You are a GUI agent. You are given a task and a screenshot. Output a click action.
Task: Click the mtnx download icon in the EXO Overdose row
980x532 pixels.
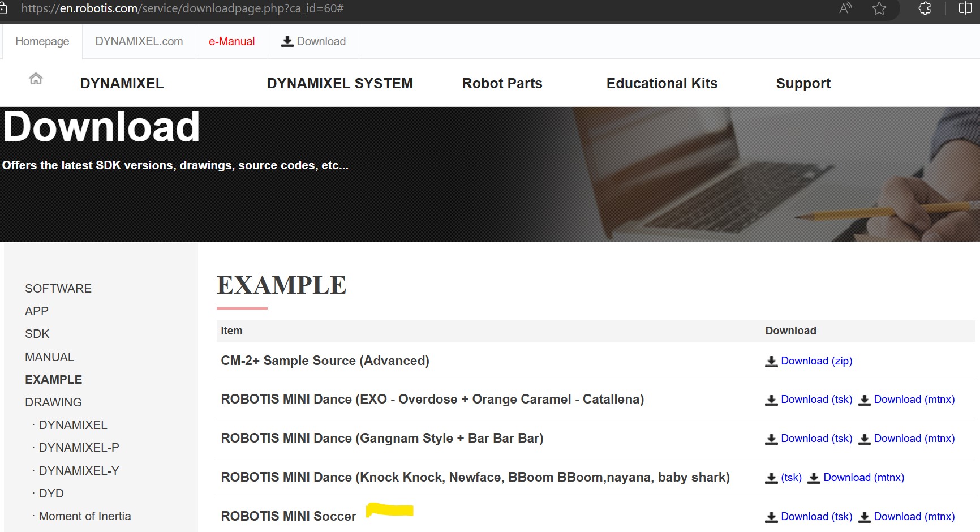pos(864,400)
